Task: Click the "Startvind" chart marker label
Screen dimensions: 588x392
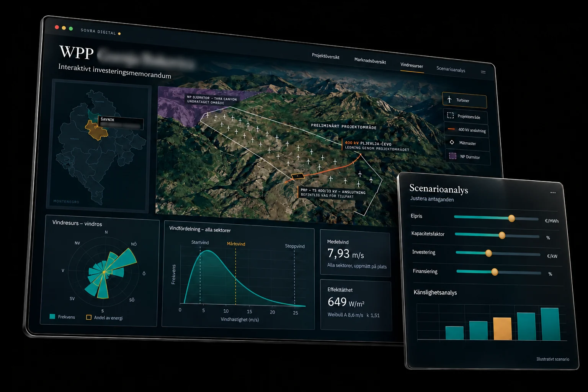Action: (x=200, y=242)
